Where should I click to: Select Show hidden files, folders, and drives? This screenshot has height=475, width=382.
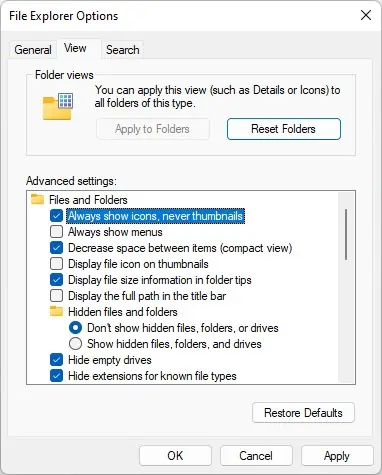tap(75, 344)
